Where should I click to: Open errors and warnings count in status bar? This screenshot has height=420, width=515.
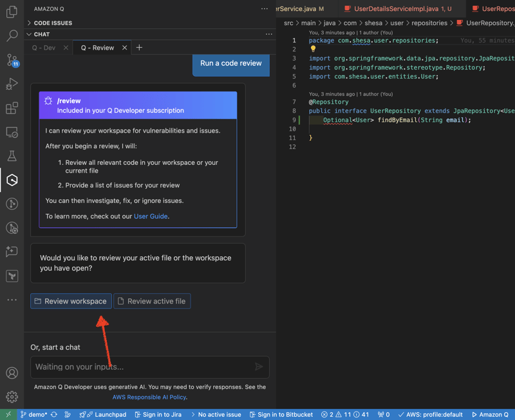(x=345, y=414)
